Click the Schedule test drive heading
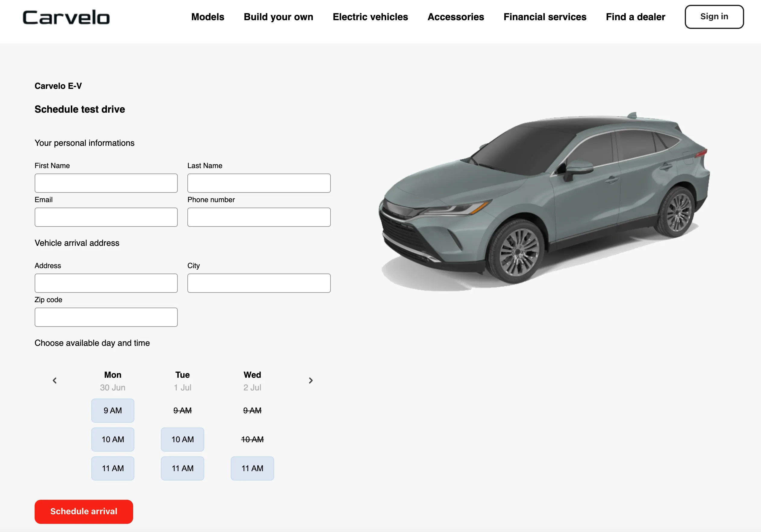The image size is (761, 532). coord(80,109)
